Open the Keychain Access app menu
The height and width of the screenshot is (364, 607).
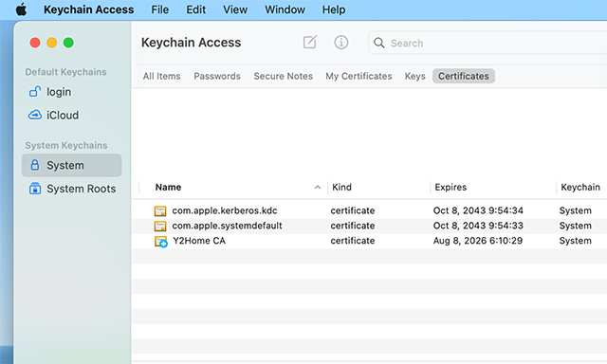coord(88,9)
